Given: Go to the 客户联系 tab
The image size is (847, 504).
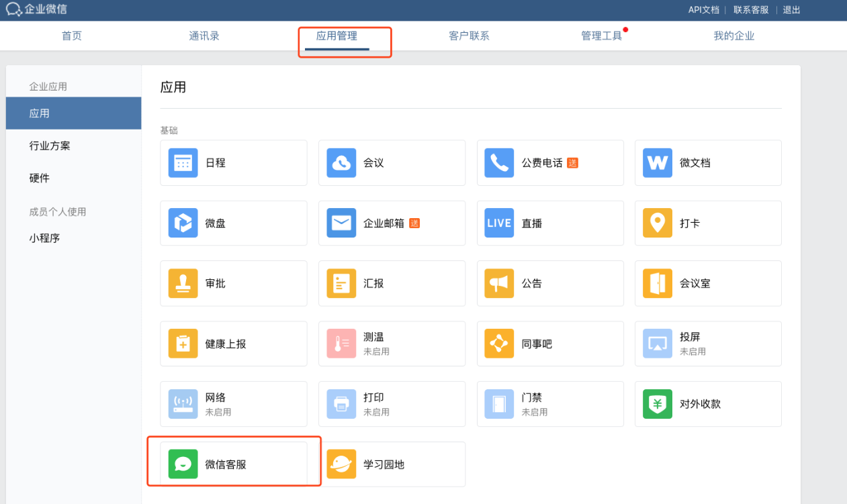Looking at the screenshot, I should click(469, 36).
